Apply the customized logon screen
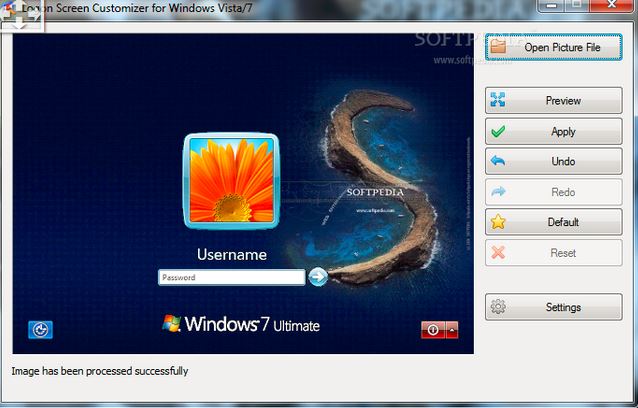Image resolution: width=638 pixels, height=408 pixels. pyautogui.click(x=553, y=131)
